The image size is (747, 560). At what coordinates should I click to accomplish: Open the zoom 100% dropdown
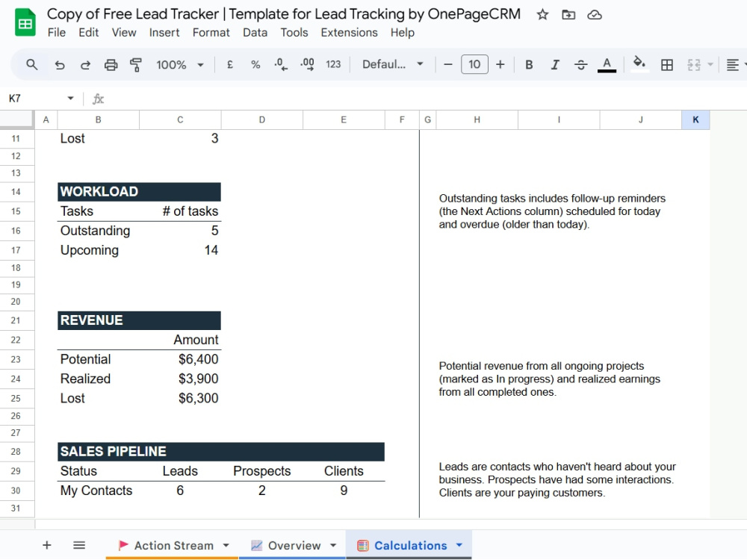(x=179, y=65)
